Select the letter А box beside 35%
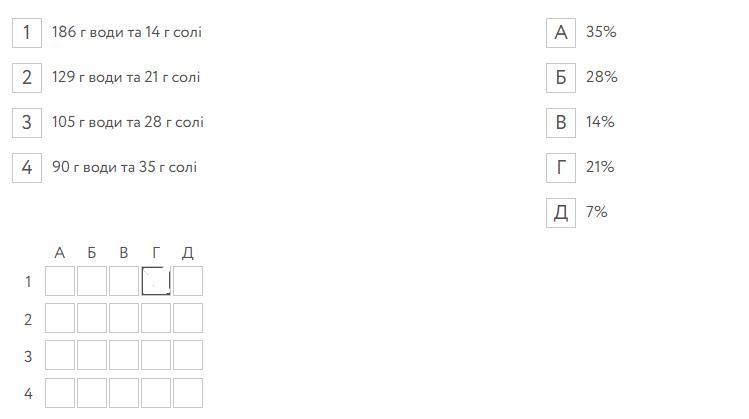The height and width of the screenshot is (419, 749). [561, 32]
